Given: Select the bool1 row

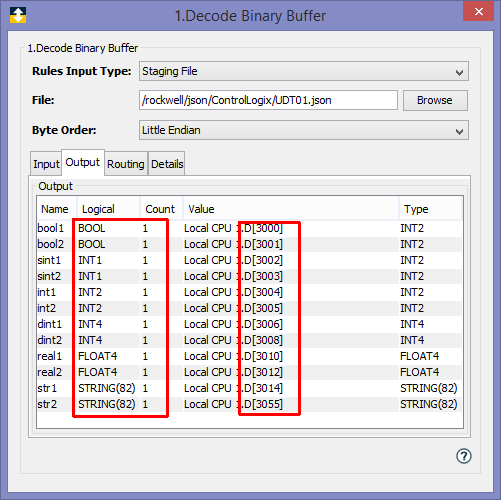Looking at the screenshot, I should point(249,228).
